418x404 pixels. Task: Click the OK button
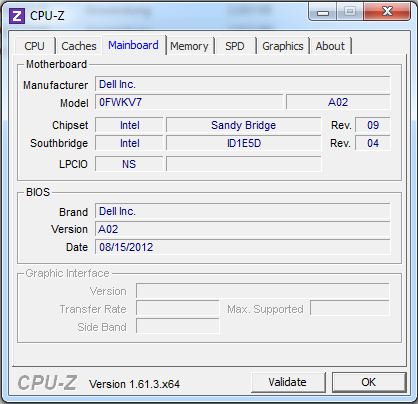369,382
